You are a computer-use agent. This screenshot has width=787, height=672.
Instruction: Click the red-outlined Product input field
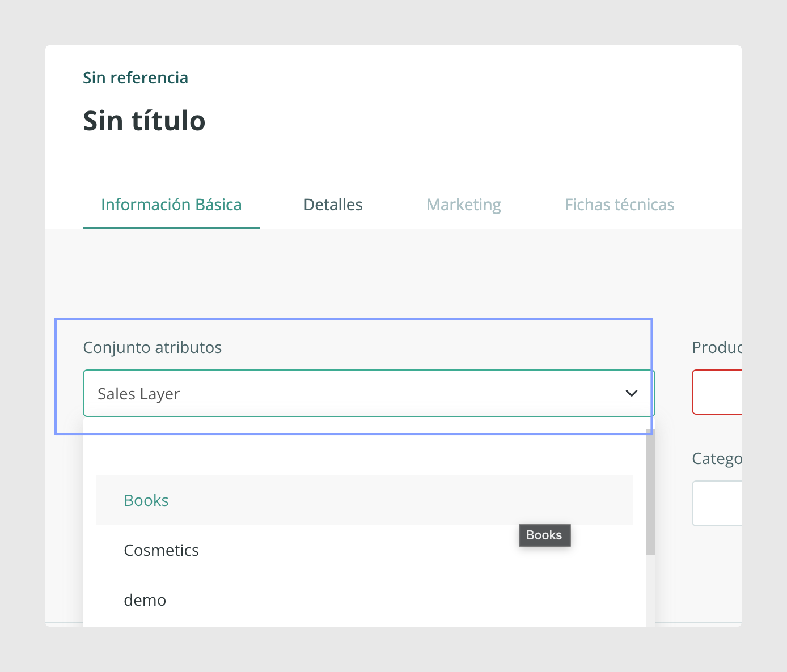(717, 392)
